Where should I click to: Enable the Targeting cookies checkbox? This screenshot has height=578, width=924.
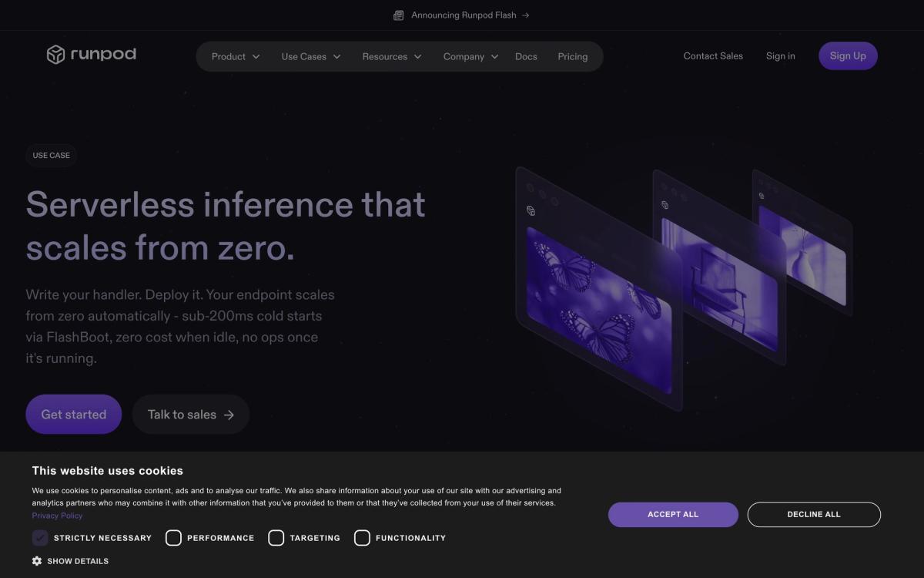(276, 538)
